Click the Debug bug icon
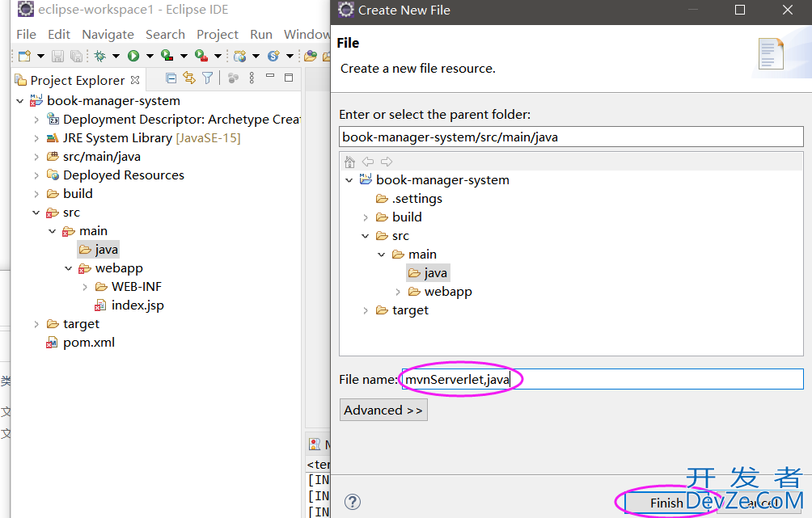812x518 pixels. [x=100, y=56]
